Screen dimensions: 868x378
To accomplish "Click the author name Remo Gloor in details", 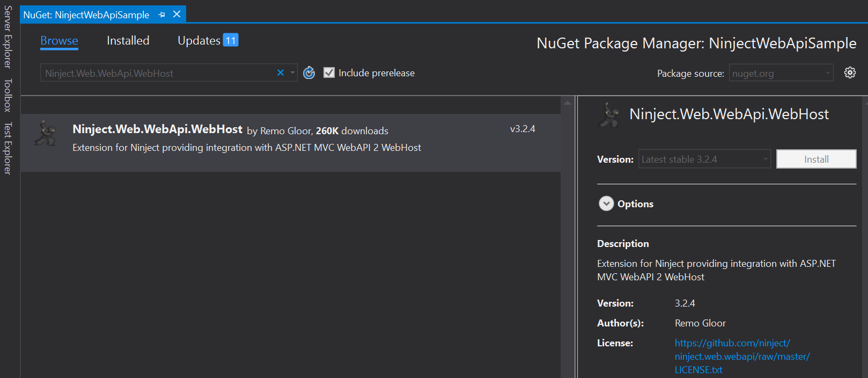I will 700,323.
